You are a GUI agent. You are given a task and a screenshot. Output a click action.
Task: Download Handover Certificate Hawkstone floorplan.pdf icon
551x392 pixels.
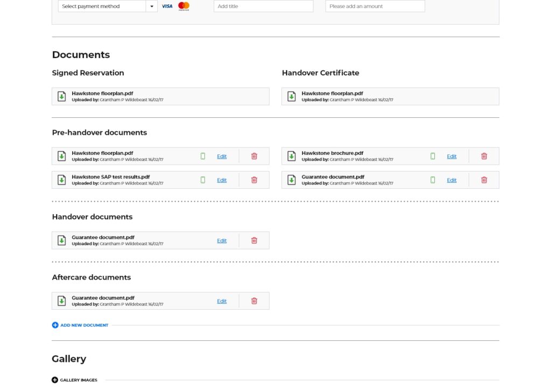point(292,96)
